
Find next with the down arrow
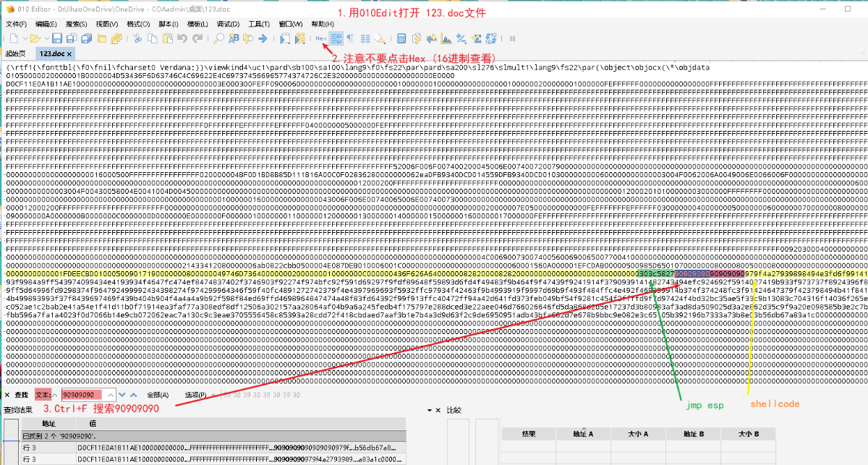122,395
